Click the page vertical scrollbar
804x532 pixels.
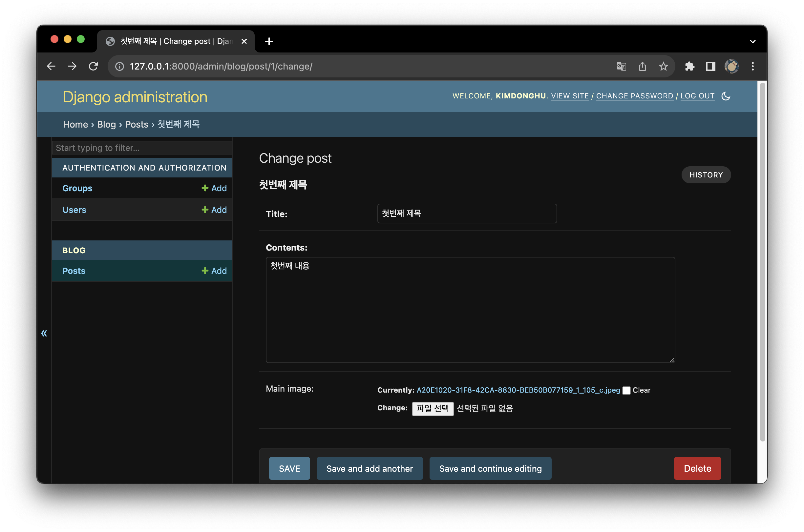(762, 262)
